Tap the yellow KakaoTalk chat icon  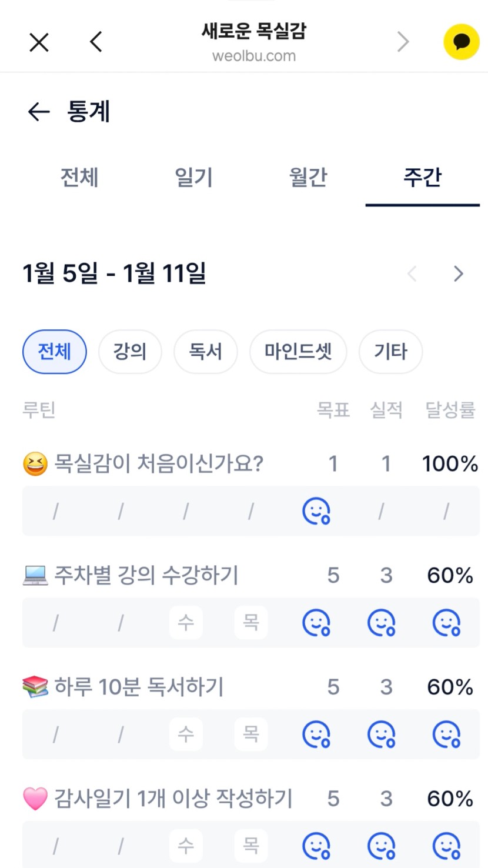pos(462,42)
